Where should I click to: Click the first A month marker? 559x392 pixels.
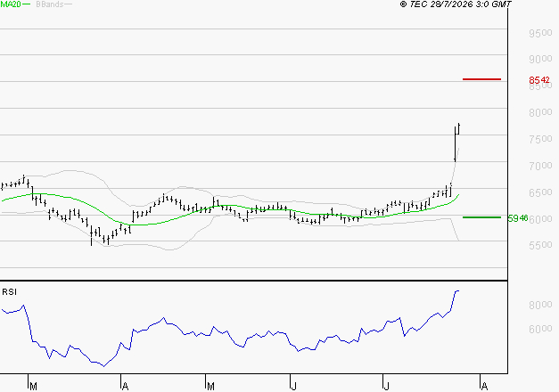125,387
